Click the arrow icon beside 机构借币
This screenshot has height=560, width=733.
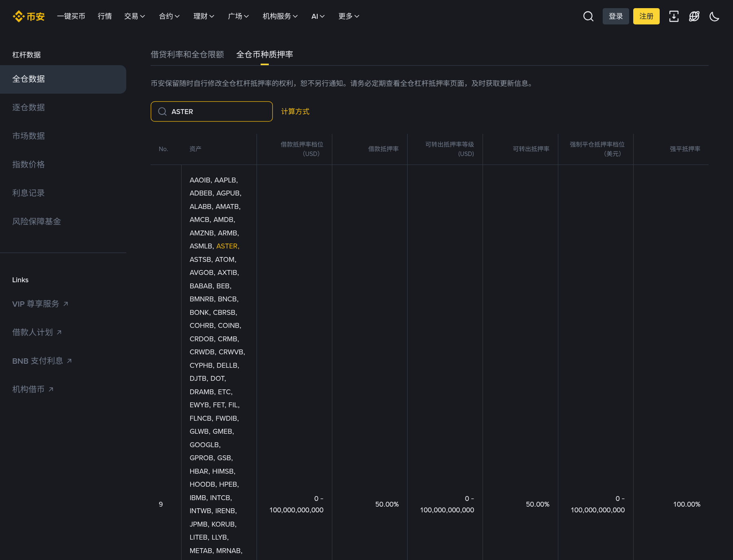click(x=51, y=389)
